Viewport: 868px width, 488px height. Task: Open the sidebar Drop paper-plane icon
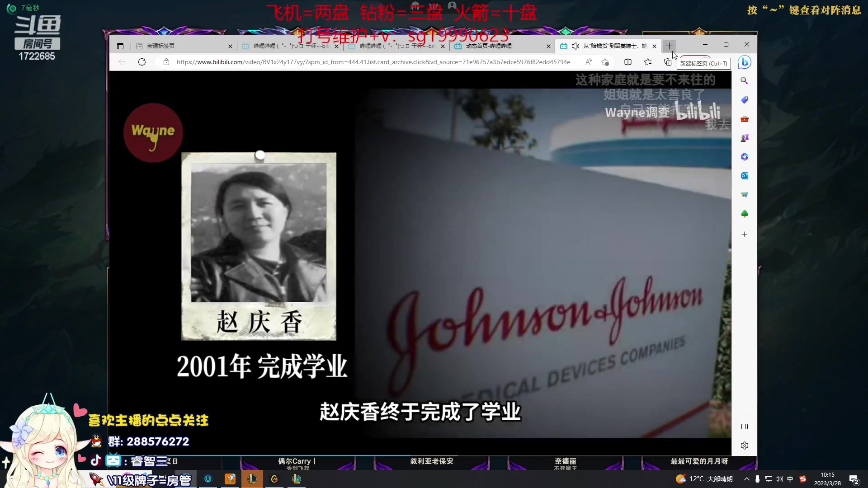[744, 195]
